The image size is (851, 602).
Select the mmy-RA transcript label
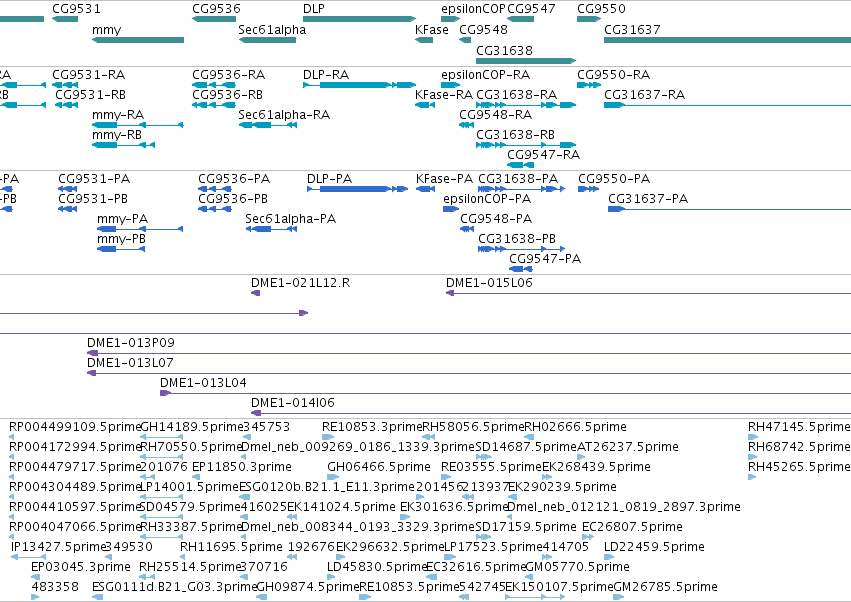118,115
